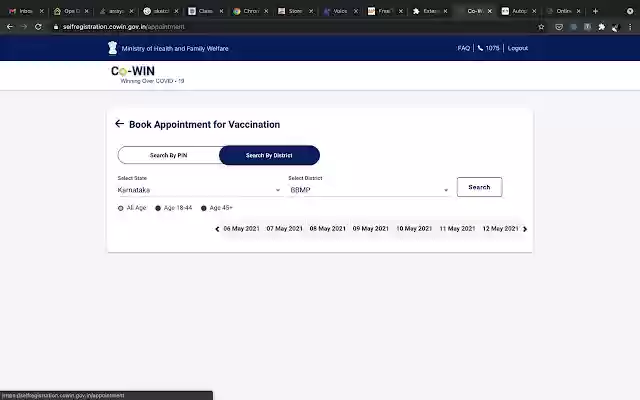
Task: Click the Logout link
Action: tap(518, 48)
